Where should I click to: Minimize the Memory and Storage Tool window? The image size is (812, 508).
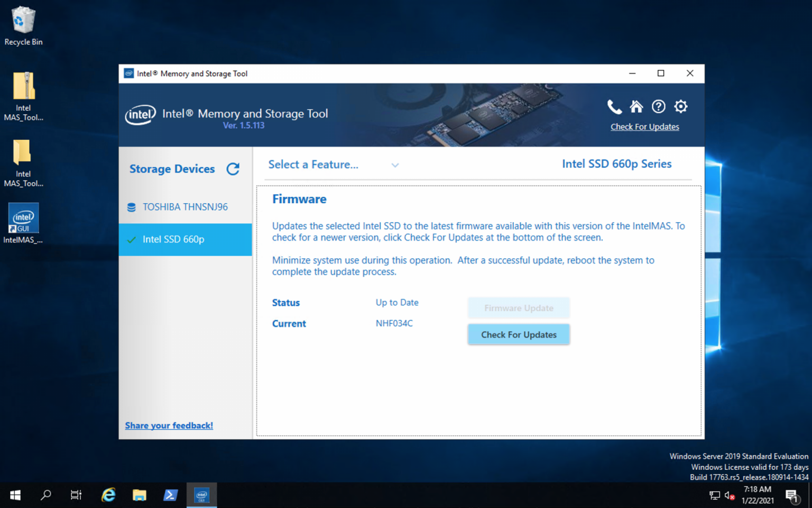coord(632,74)
